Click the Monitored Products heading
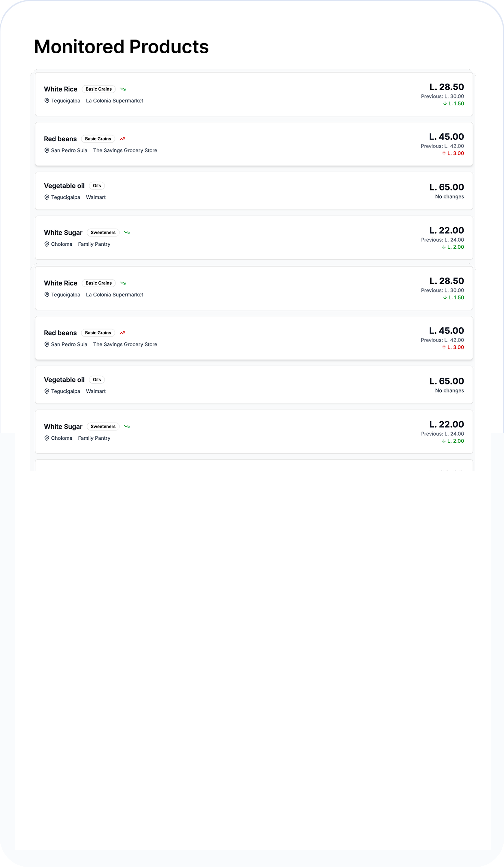Image resolution: width=504 pixels, height=867 pixels. [121, 47]
